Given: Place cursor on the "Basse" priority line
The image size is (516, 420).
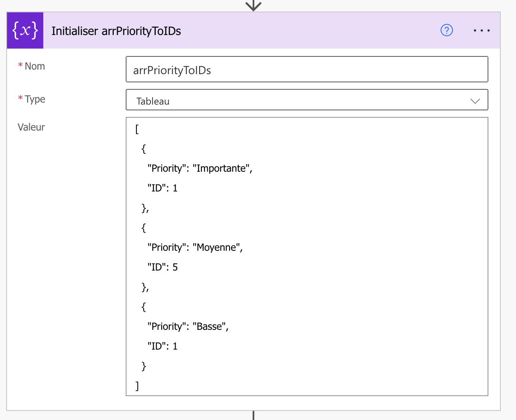Looking at the screenshot, I should click(188, 327).
